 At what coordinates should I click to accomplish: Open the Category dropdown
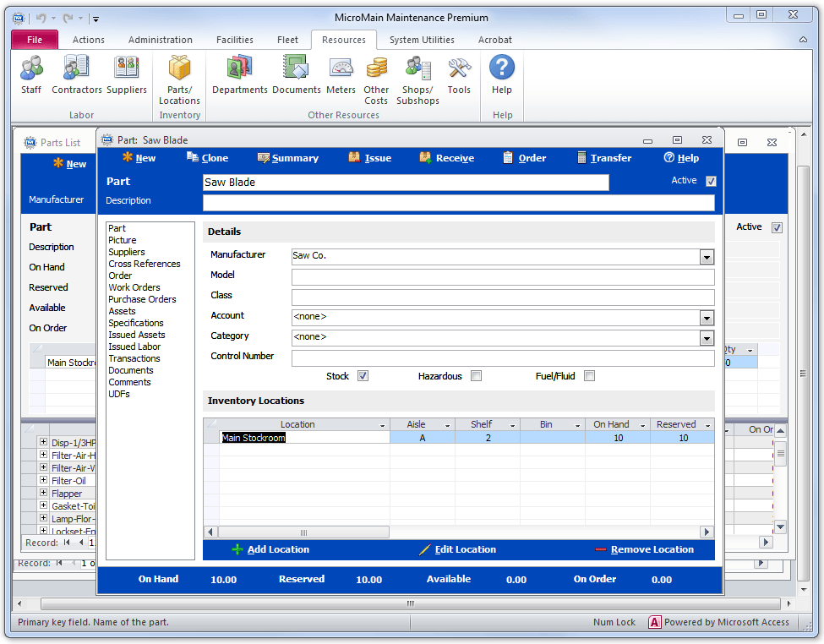706,337
